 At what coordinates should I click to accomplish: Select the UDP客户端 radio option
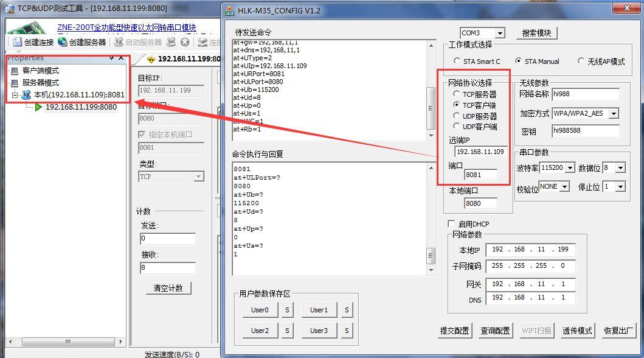click(457, 127)
